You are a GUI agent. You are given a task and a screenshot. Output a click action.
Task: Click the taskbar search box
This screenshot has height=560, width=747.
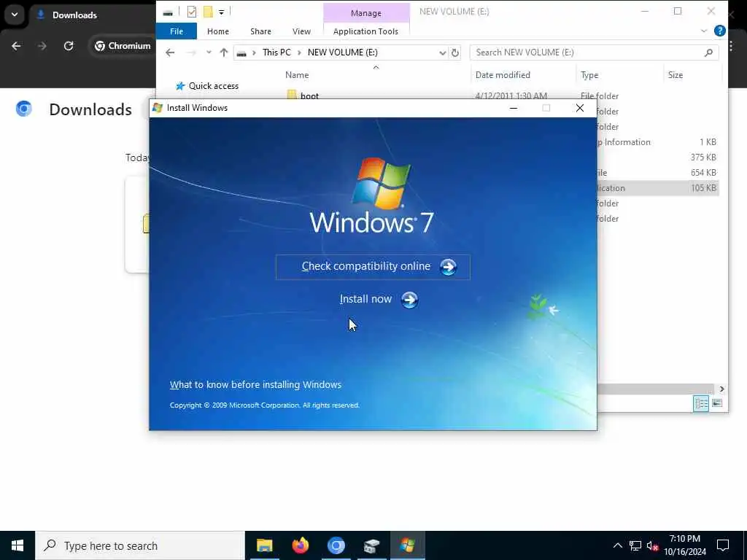(140, 545)
